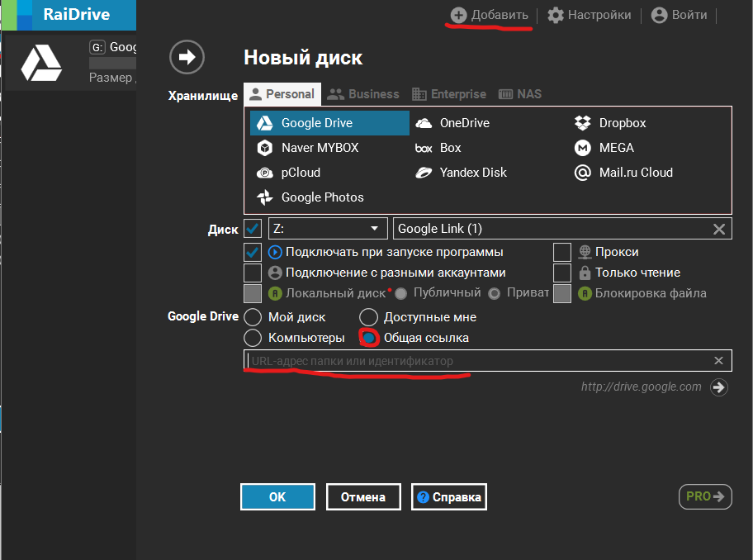Choose Google Photos storage
The width and height of the screenshot is (753, 560).
click(310, 197)
